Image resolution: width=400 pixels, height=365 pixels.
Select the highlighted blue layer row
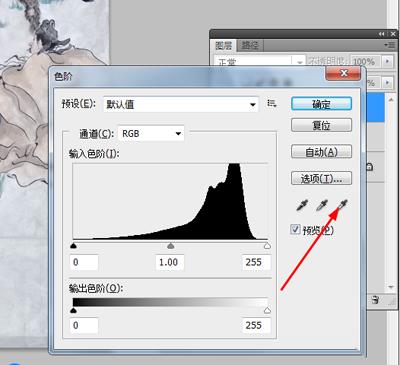tap(375, 107)
